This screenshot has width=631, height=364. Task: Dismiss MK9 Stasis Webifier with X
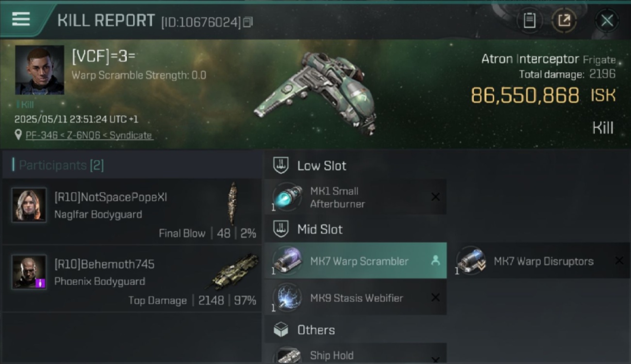tap(435, 298)
